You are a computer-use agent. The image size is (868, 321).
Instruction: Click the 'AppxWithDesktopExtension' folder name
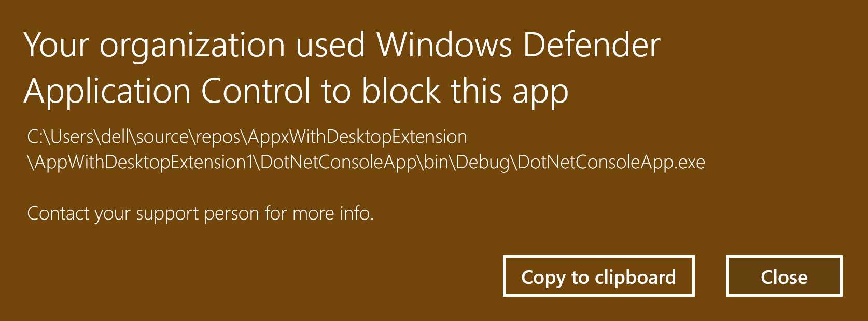pos(358,138)
